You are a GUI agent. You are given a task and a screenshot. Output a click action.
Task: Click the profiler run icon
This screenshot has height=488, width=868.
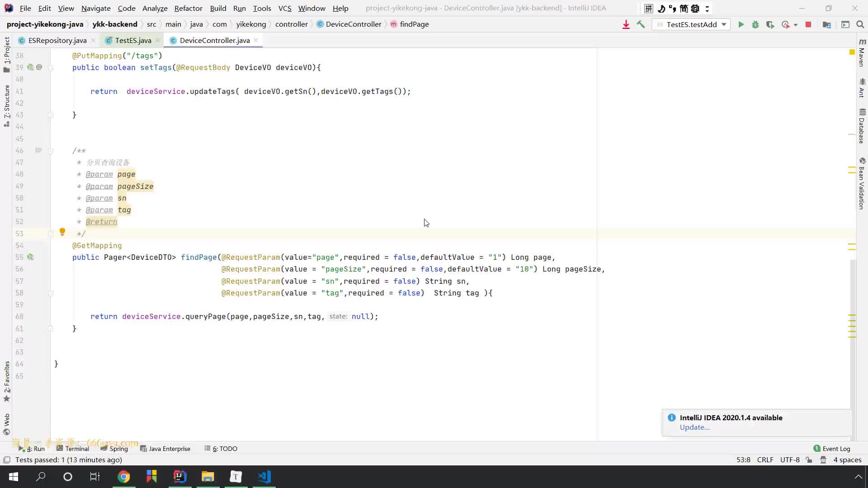[786, 24]
